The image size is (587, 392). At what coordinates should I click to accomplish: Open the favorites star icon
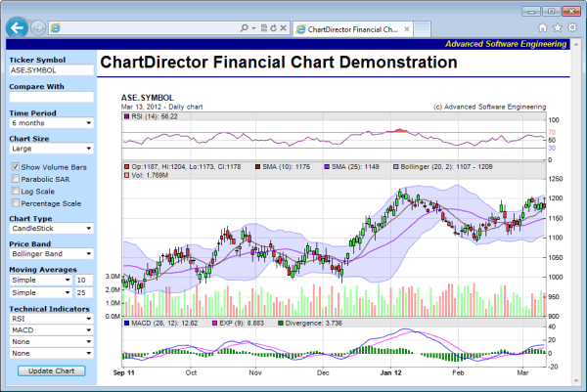557,28
